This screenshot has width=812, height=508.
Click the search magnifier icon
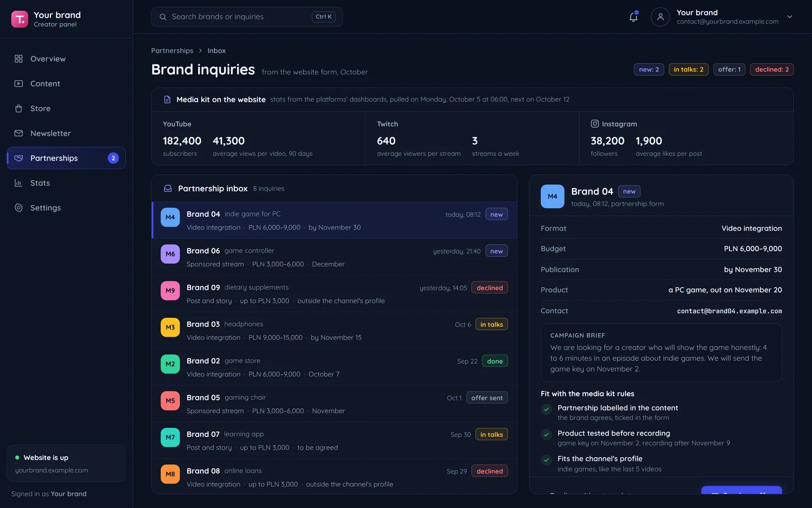coord(163,17)
